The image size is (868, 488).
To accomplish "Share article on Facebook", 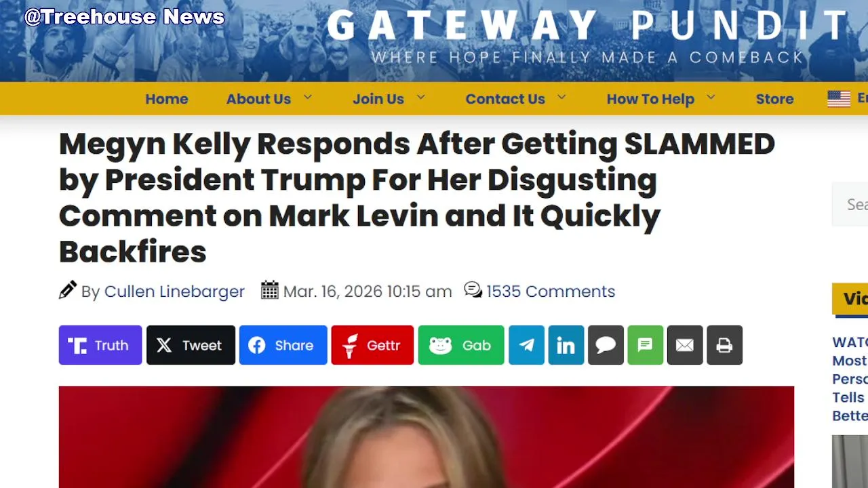I will click(283, 345).
